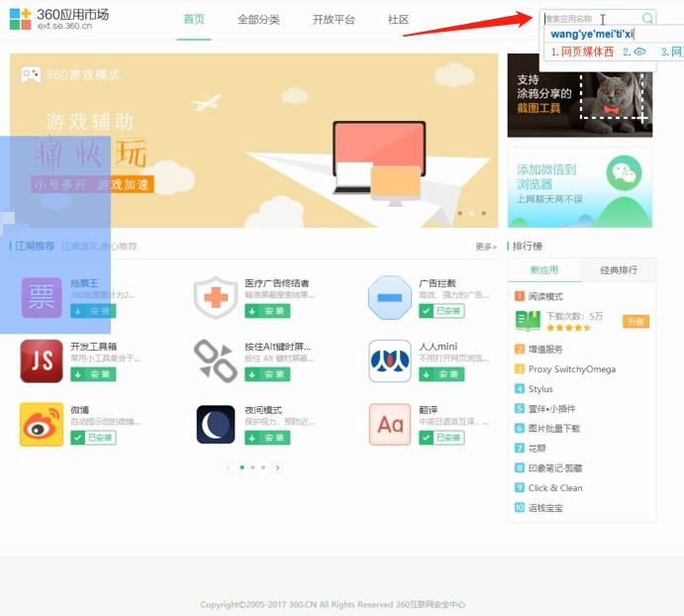
Task: Click the 阅读模式 green book icon
Action: [x=528, y=321]
